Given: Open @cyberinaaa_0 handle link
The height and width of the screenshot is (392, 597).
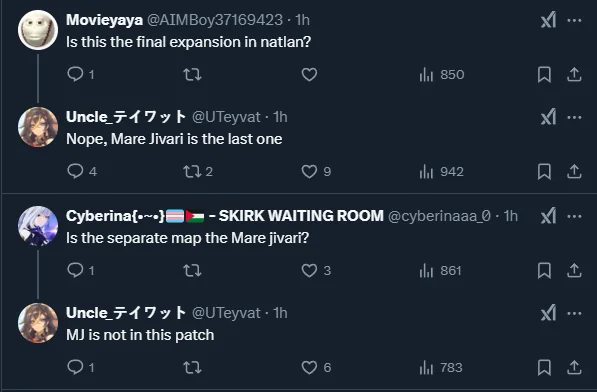Looking at the screenshot, I should tap(439, 216).
